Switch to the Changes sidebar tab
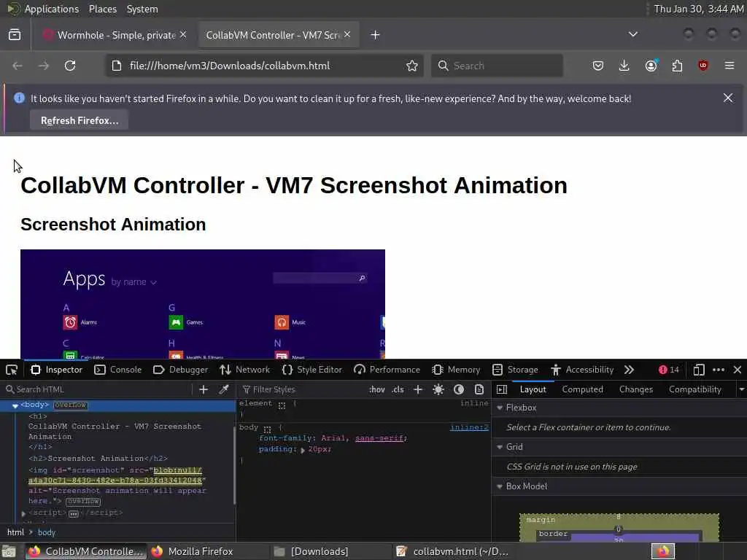Viewport: 747px width, 560px height. pos(636,389)
